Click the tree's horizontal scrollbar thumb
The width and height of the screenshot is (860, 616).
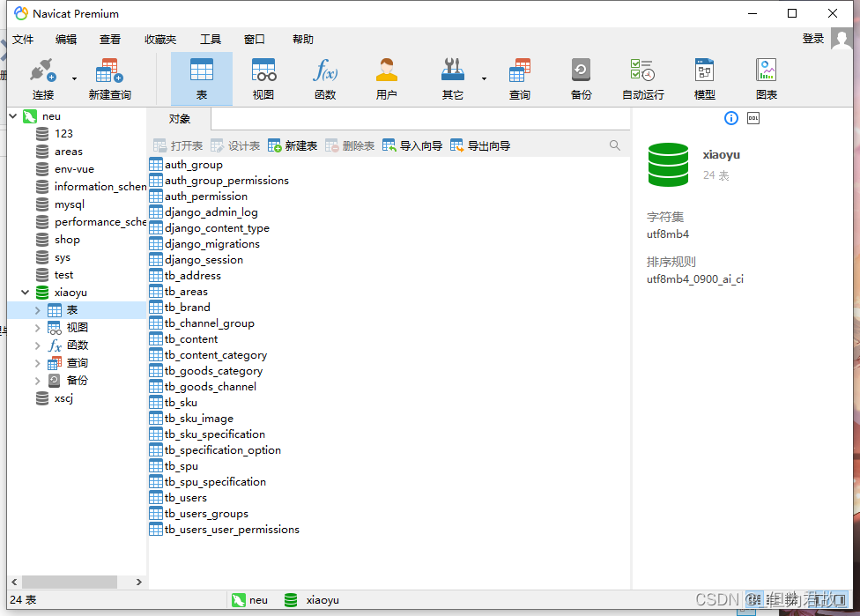pos(69,582)
